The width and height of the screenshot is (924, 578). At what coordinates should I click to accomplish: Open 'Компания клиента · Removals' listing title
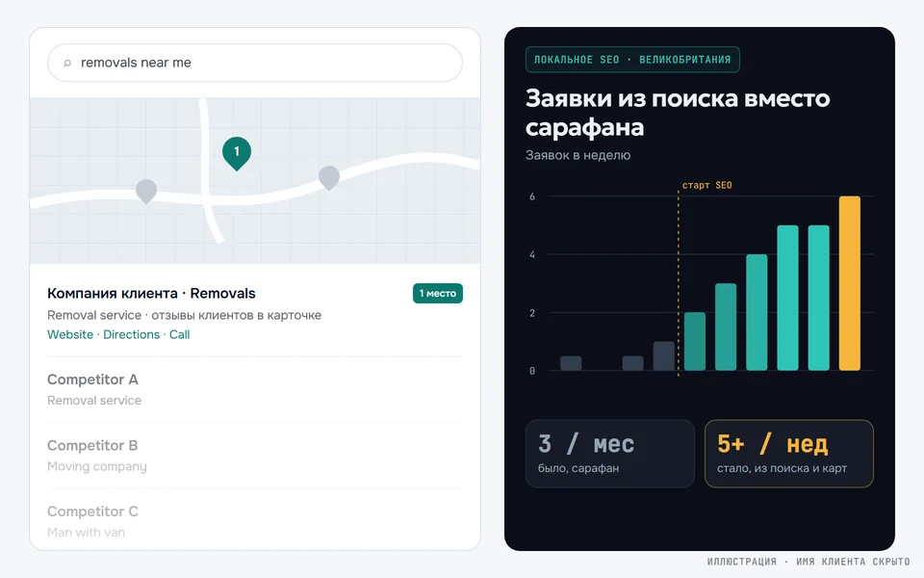[x=151, y=293]
